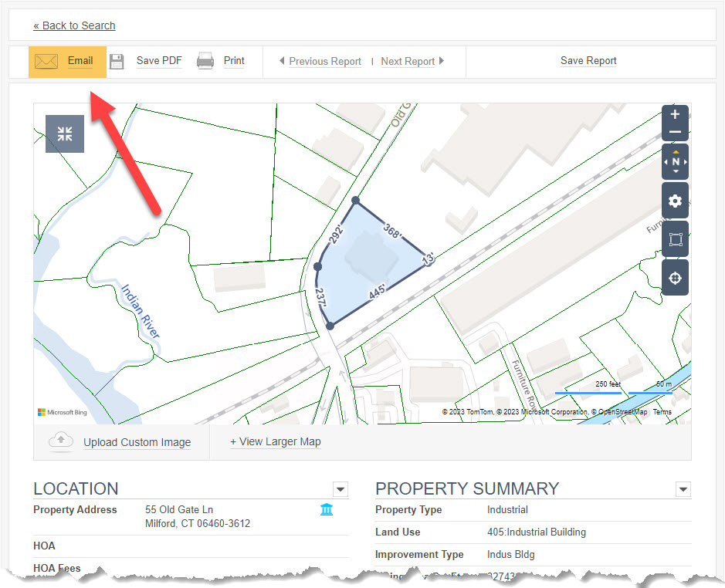The height and width of the screenshot is (588, 725).
Task: Click Back to Search link
Action: click(x=74, y=25)
